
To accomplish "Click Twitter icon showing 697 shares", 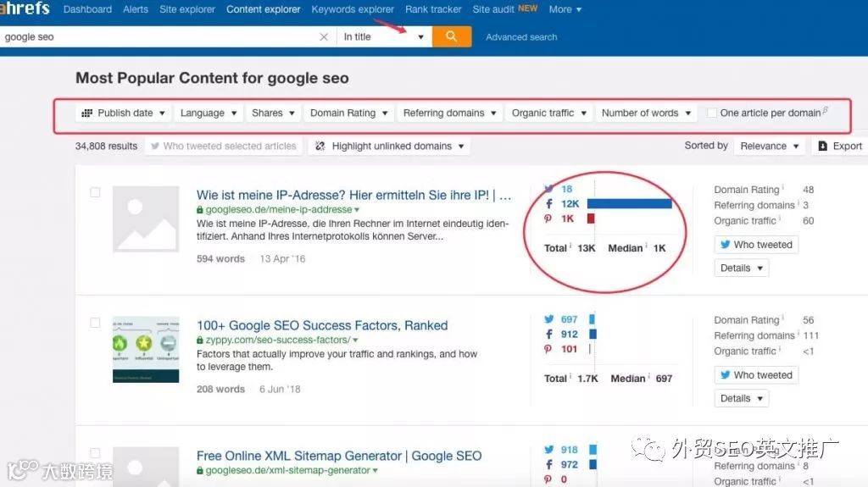I will tap(548, 319).
